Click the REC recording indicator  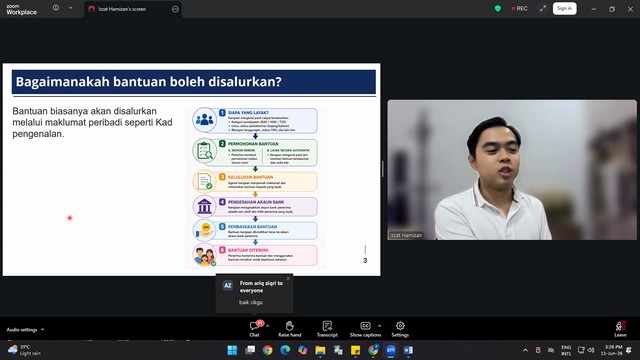(520, 9)
